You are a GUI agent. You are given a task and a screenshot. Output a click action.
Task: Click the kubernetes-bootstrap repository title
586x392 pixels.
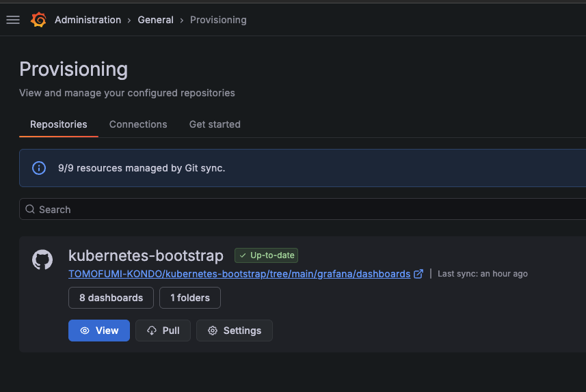[146, 256]
